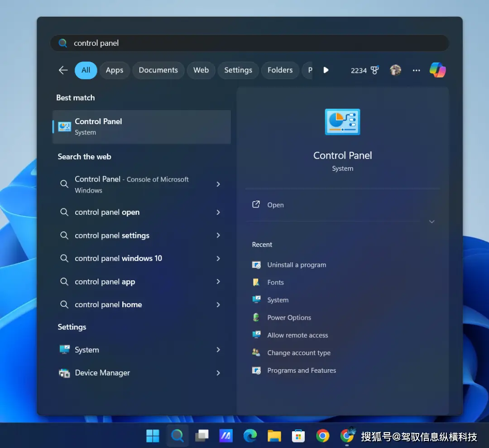The image size is (489, 448).
Task: Switch to the Folders filter tab
Action: click(280, 70)
